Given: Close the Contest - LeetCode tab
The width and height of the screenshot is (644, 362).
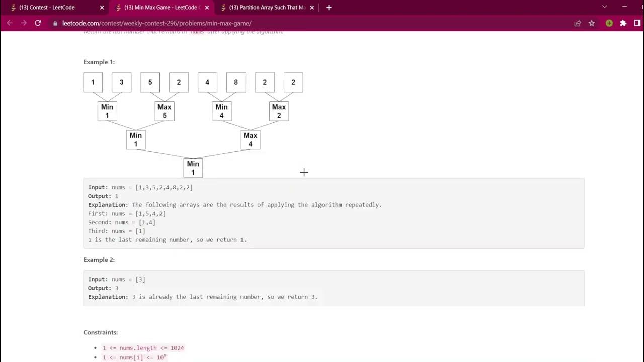Looking at the screenshot, I should pos(102,8).
